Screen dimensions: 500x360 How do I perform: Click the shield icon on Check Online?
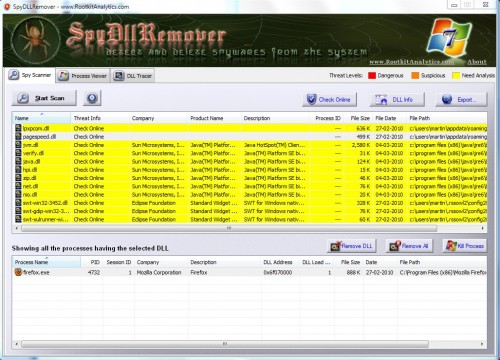[311, 99]
